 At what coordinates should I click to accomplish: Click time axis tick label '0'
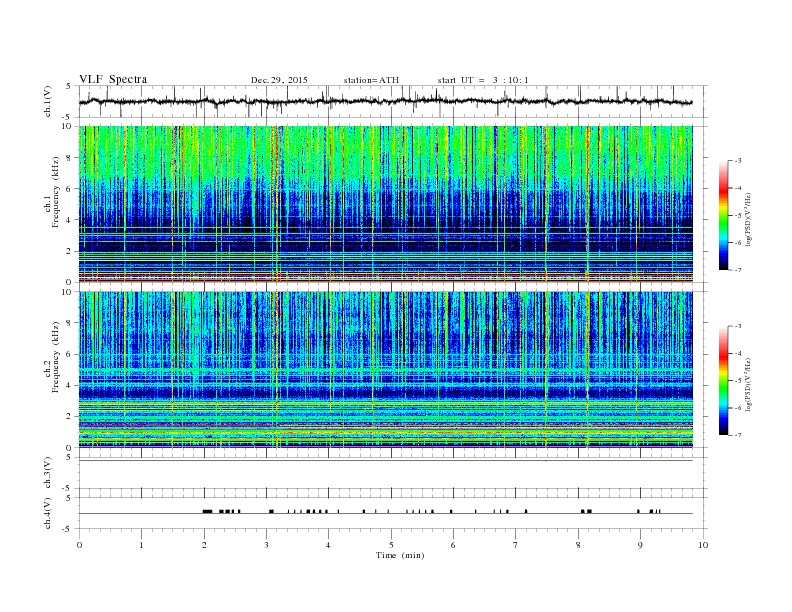[x=79, y=545]
